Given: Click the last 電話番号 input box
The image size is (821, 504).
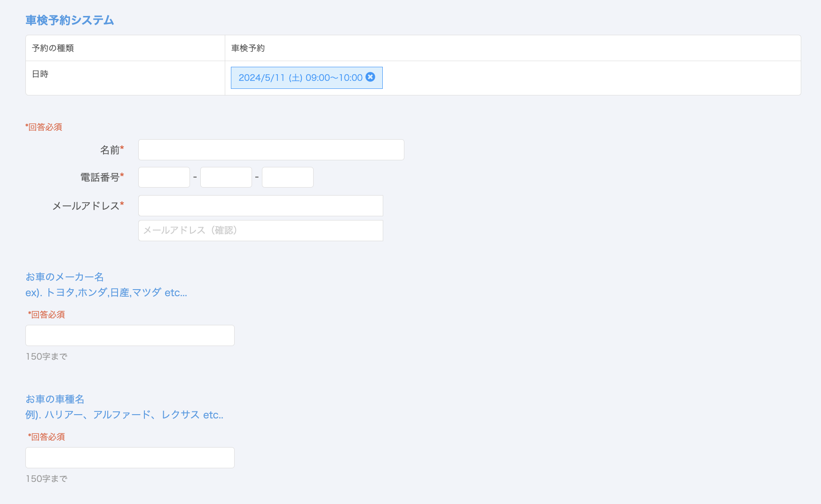Looking at the screenshot, I should pyautogui.click(x=287, y=177).
